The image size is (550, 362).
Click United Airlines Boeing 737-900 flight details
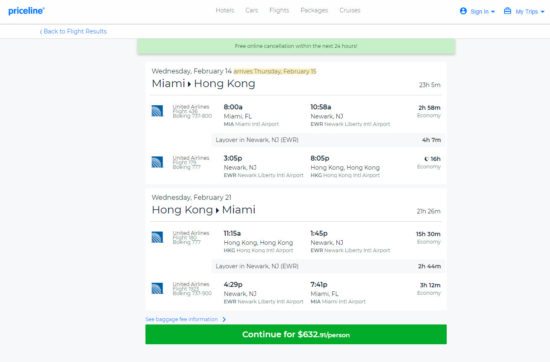(x=192, y=289)
